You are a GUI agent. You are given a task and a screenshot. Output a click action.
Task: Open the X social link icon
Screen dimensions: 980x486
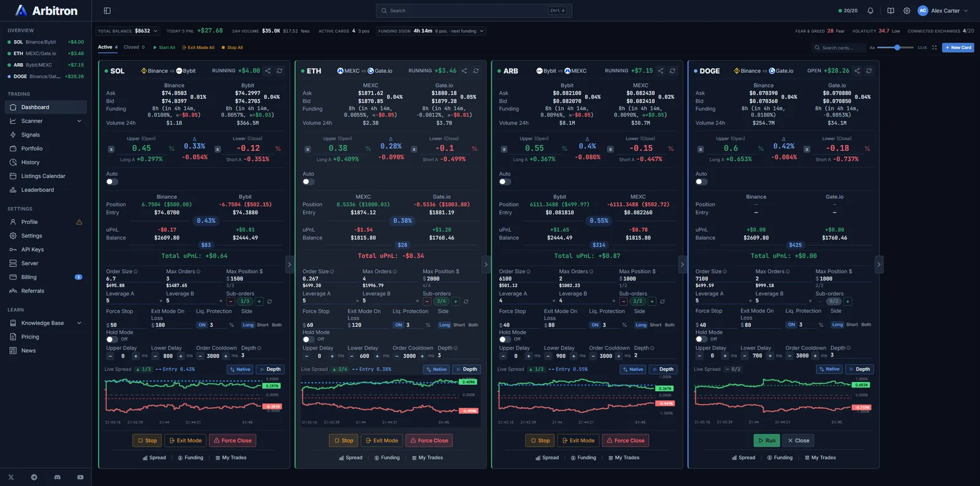(11, 477)
